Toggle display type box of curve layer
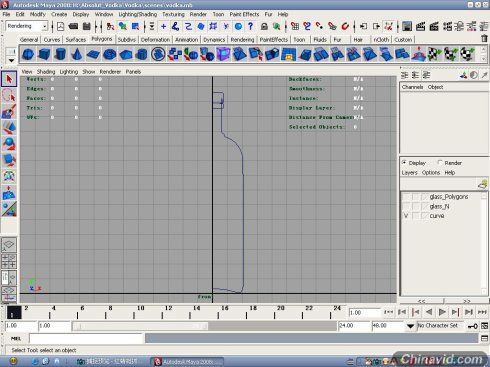Viewport: 490px width, 367px height. pyautogui.click(x=416, y=216)
